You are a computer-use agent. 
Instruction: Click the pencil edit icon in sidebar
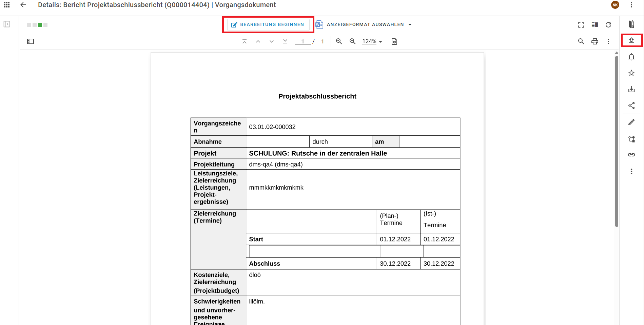[x=631, y=122]
